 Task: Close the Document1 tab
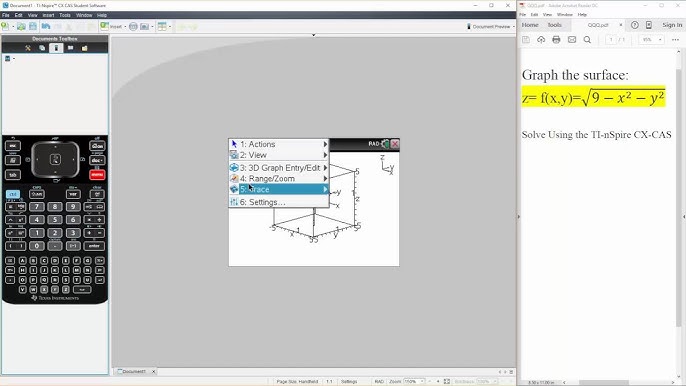point(154,372)
